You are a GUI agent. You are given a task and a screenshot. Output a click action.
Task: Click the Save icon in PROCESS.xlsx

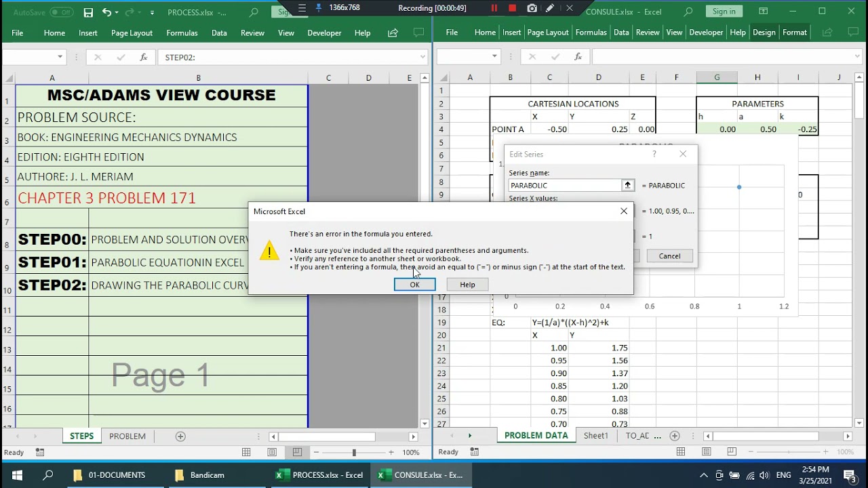[x=88, y=12]
